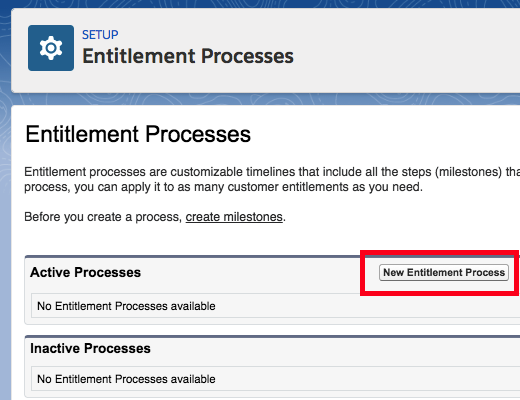Click the large Entitlement Processes page heading
The height and width of the screenshot is (400, 520).
(138, 134)
